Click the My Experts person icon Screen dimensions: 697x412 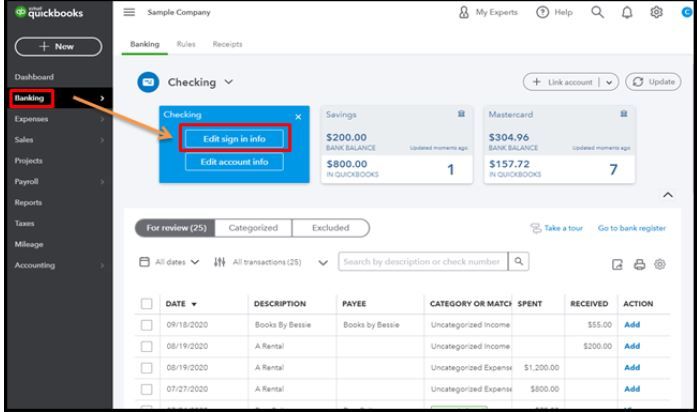464,12
